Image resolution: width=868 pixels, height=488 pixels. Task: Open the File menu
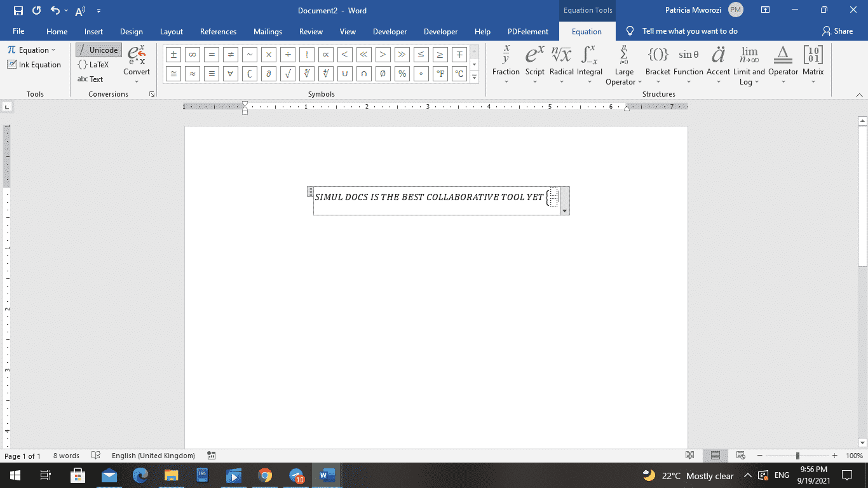(x=18, y=31)
